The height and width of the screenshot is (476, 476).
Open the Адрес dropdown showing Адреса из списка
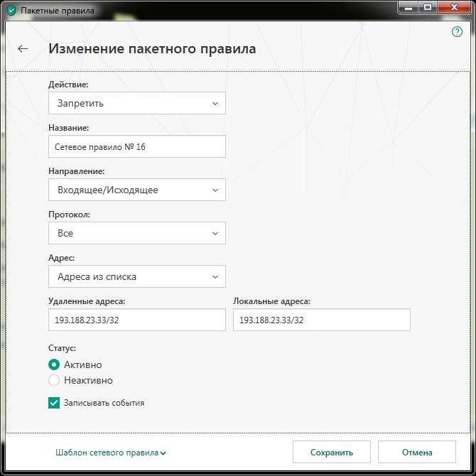point(137,276)
